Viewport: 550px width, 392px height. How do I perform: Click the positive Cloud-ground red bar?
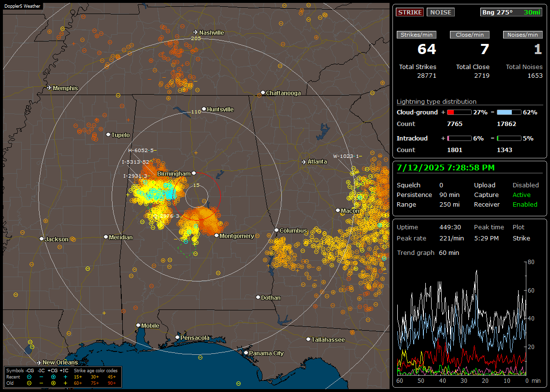459,112
